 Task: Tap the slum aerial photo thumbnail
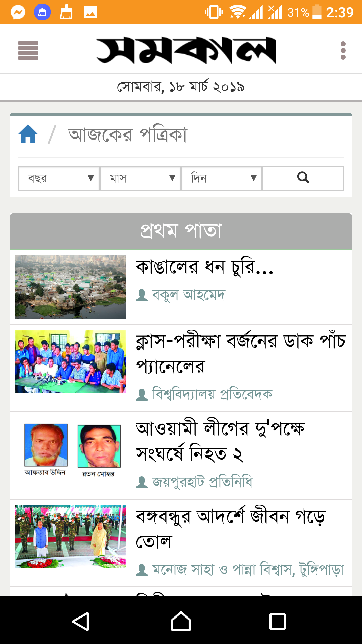pos(70,287)
